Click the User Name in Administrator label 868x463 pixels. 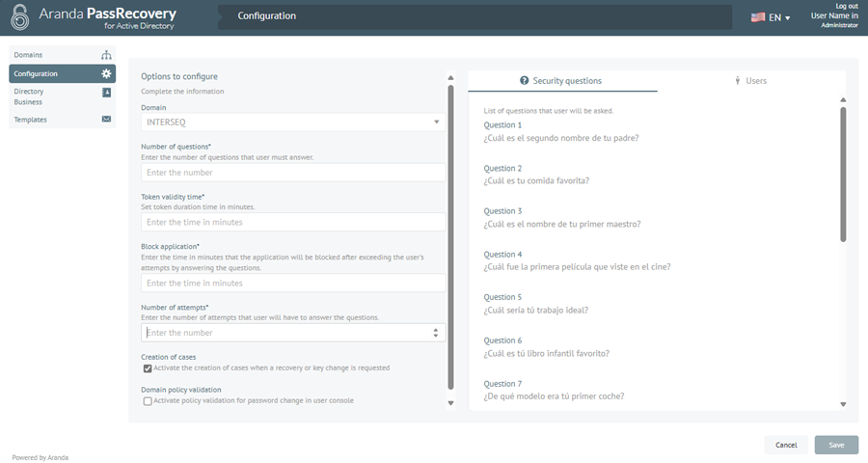tap(835, 20)
